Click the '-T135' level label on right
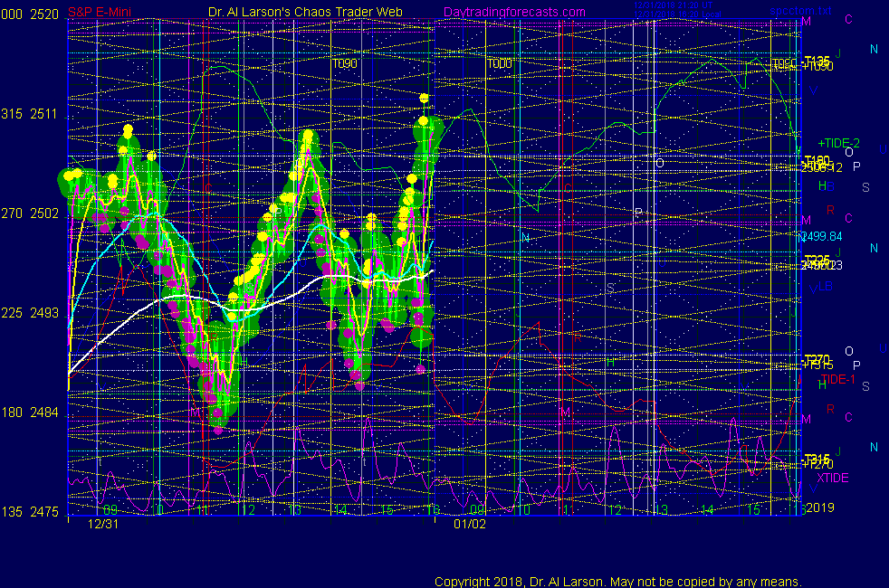 pyautogui.click(x=817, y=60)
